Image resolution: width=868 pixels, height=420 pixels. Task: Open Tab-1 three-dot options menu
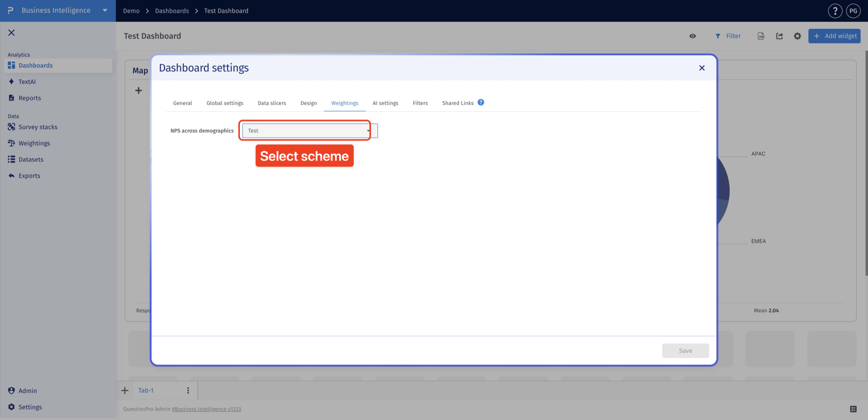click(x=188, y=390)
